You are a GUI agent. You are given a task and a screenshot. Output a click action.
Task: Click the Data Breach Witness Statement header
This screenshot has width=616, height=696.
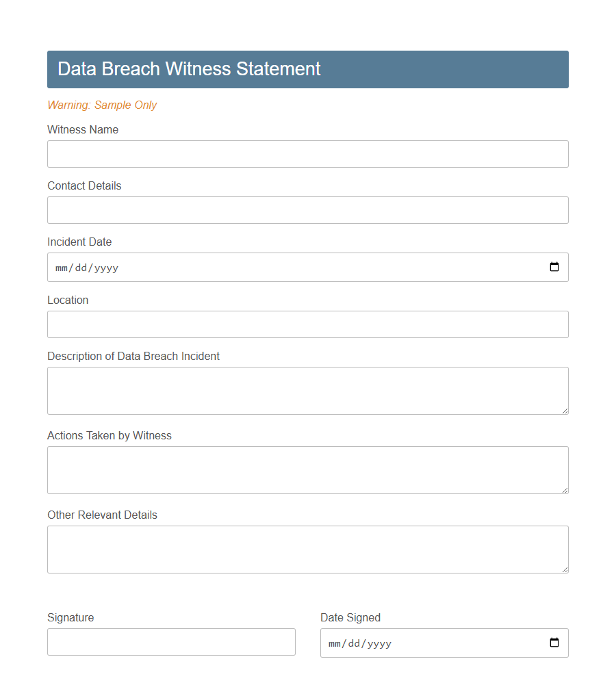pyautogui.click(x=189, y=68)
